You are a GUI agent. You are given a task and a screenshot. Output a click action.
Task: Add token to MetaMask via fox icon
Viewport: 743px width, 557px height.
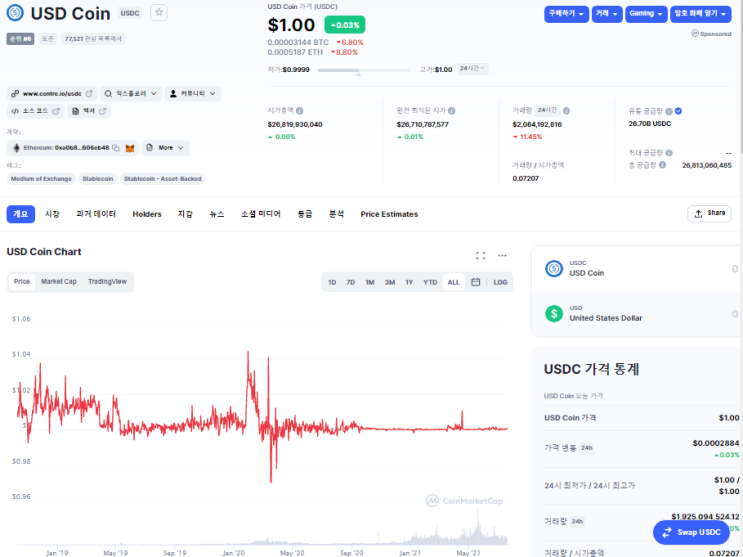130,148
